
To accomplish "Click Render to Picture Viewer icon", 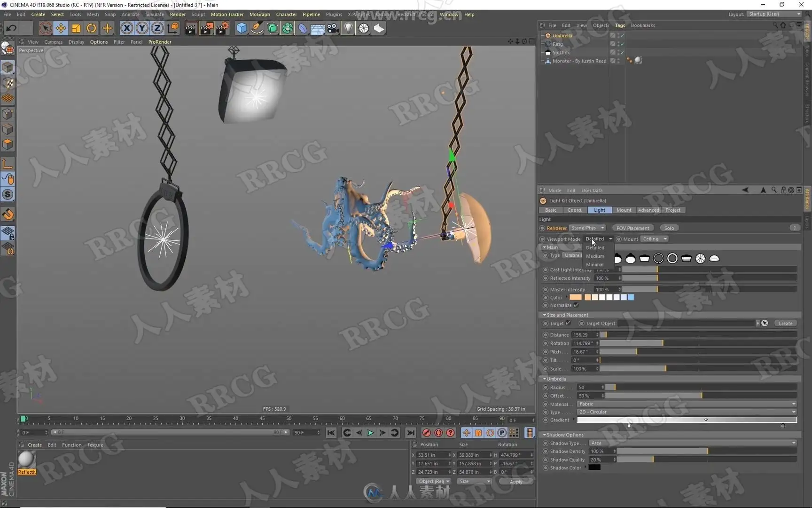I will coord(206,28).
